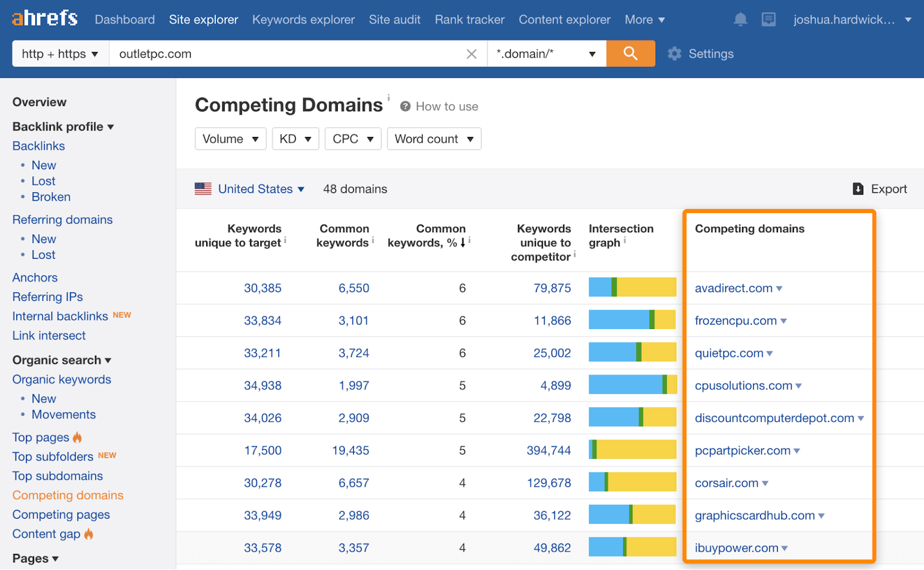
Task: Click info icon next to Keywords unique to competitor
Action: [575, 254]
